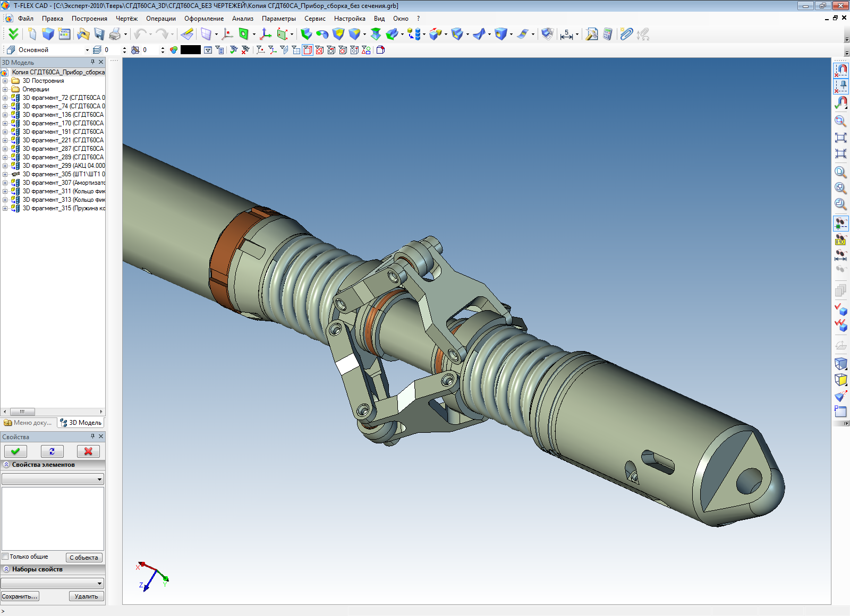This screenshot has height=616, width=850.
Task: Zoom to fit all in view
Action: point(840,138)
